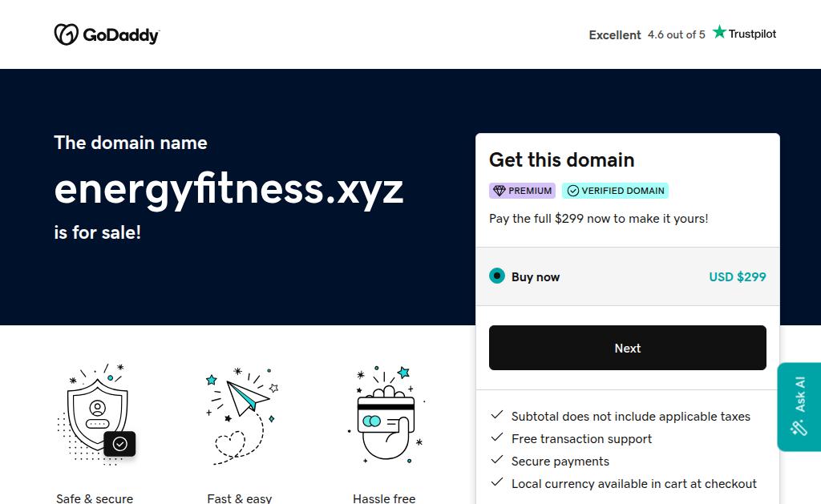Click the USD $299 price text
Viewport: 821px width, 504px height.
[738, 277]
